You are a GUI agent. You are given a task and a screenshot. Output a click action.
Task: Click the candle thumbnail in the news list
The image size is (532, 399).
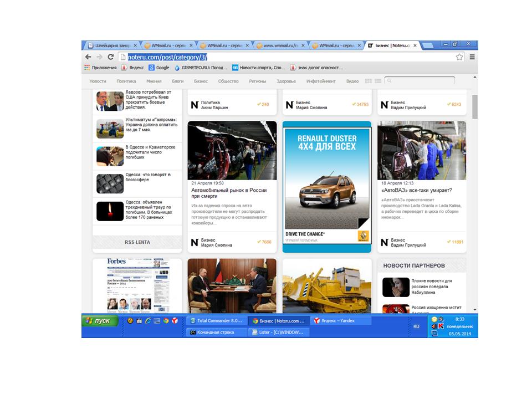coord(110,211)
